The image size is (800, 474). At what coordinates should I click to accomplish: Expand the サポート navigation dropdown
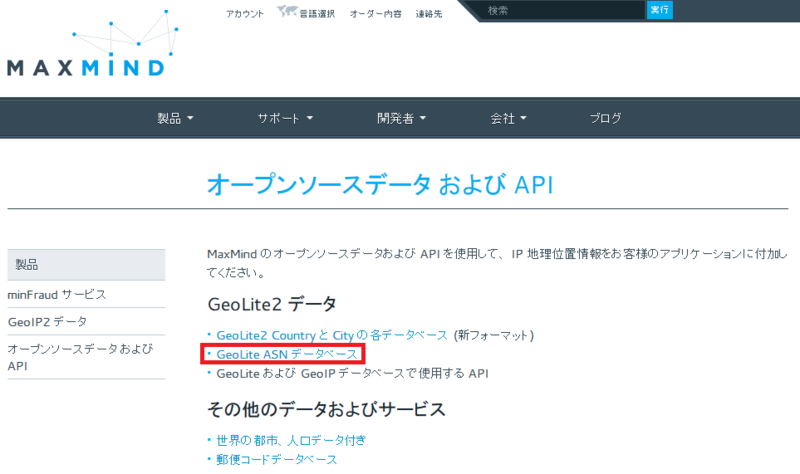coord(285,118)
